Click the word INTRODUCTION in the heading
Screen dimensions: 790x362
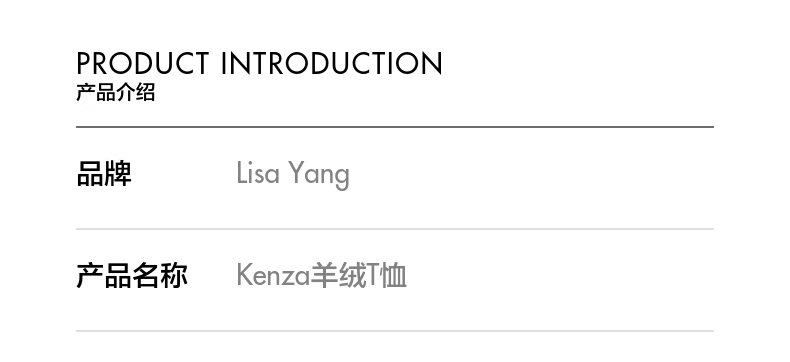pyautogui.click(x=332, y=63)
